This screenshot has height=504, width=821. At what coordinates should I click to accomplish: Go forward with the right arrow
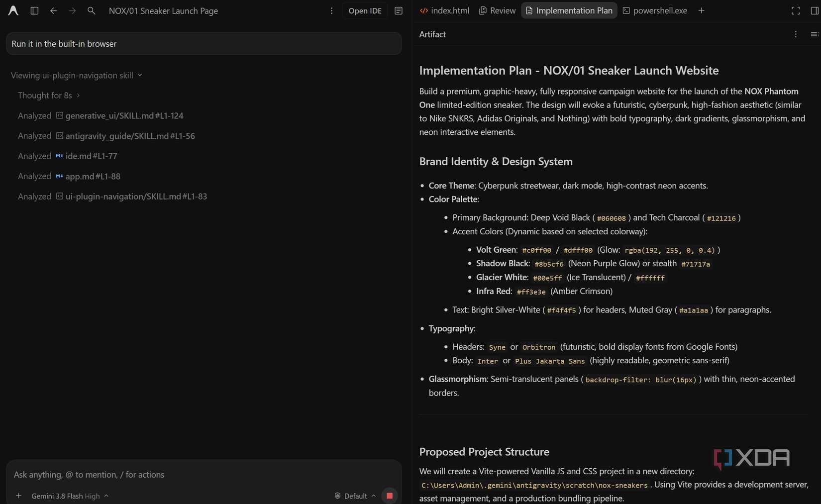coord(72,10)
